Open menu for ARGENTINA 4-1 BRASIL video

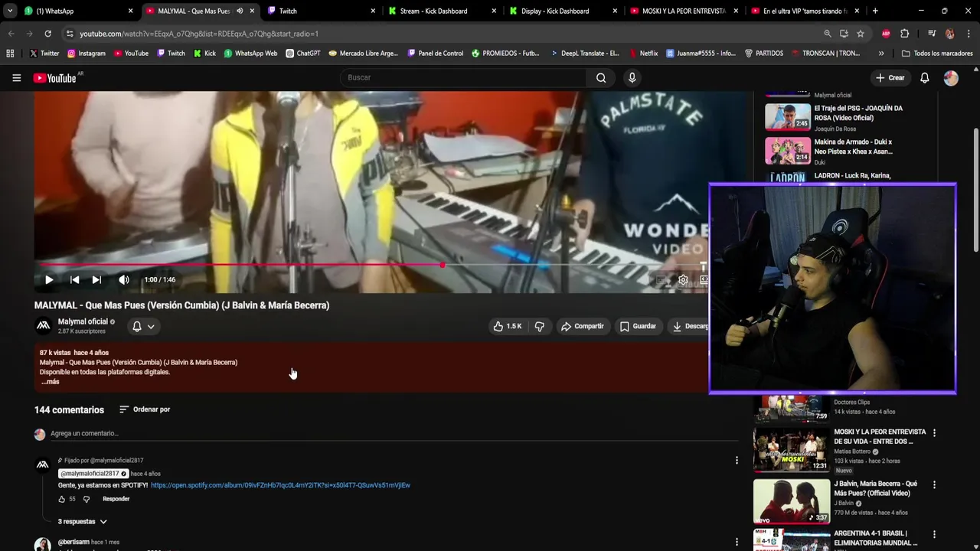934,533
